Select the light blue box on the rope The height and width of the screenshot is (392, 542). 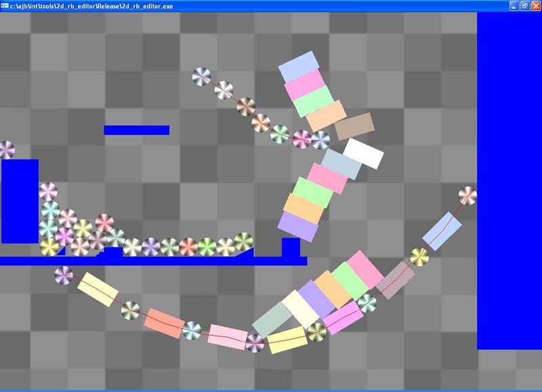coord(442,231)
